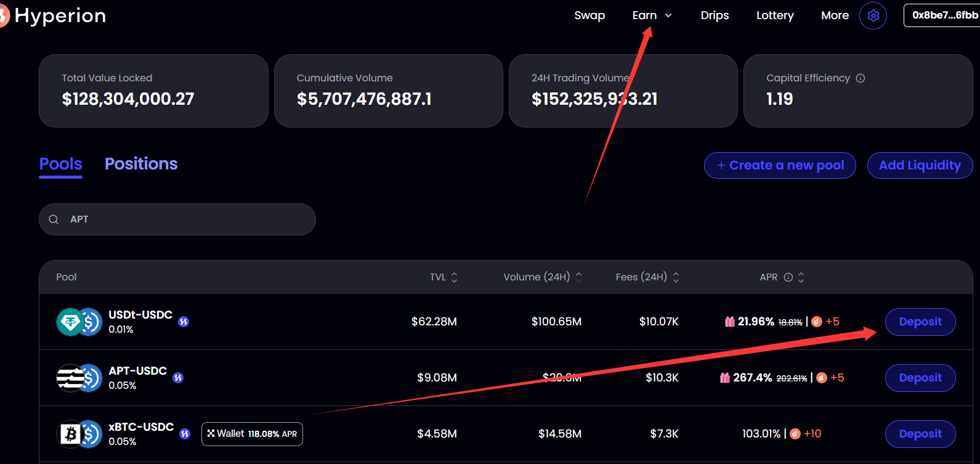This screenshot has height=464, width=980.
Task: Click the orange drips icon in xBTC-USDC row
Action: 795,434
